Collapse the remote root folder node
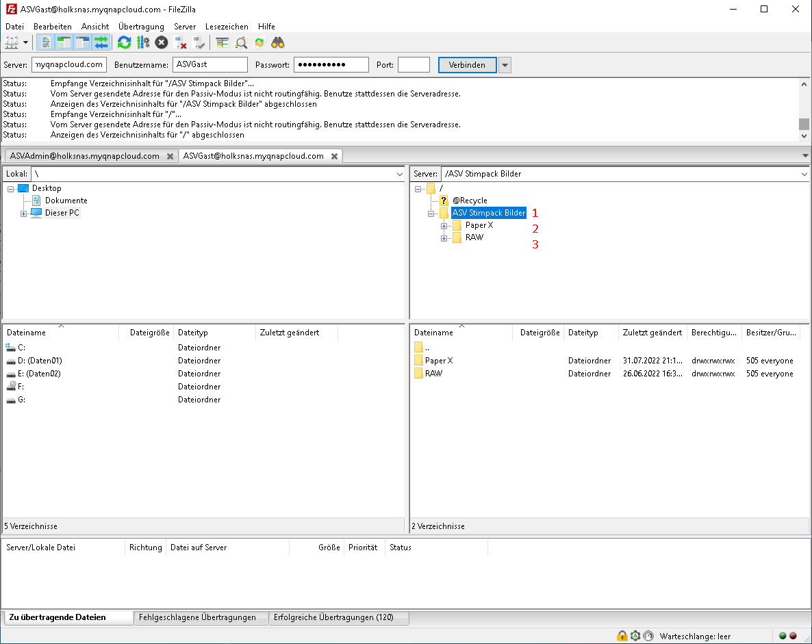812x644 pixels. (x=418, y=189)
